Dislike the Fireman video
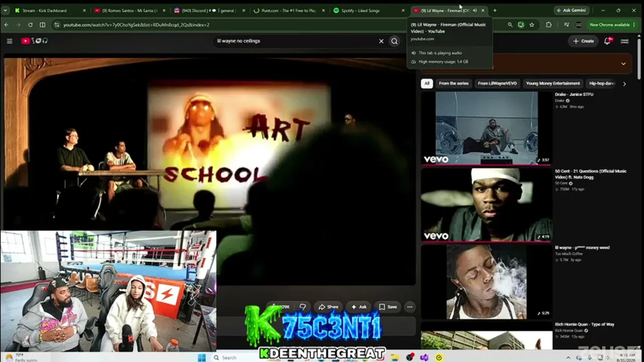Image resolution: width=644 pixels, height=362 pixels. [302, 307]
